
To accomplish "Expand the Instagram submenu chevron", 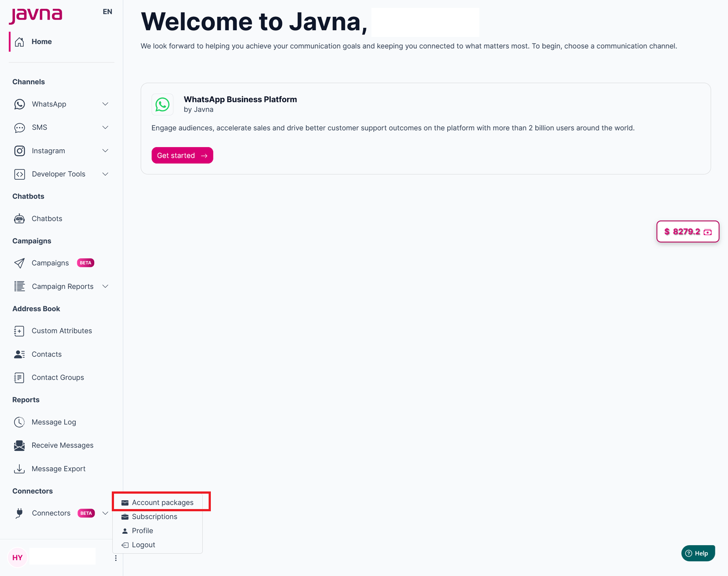I will point(105,151).
